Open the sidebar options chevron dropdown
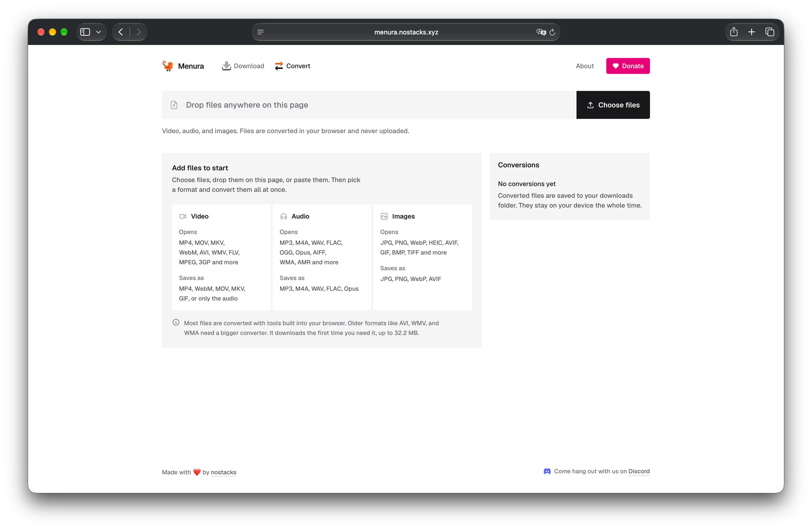Screen dimensions: 812x530 pos(98,32)
